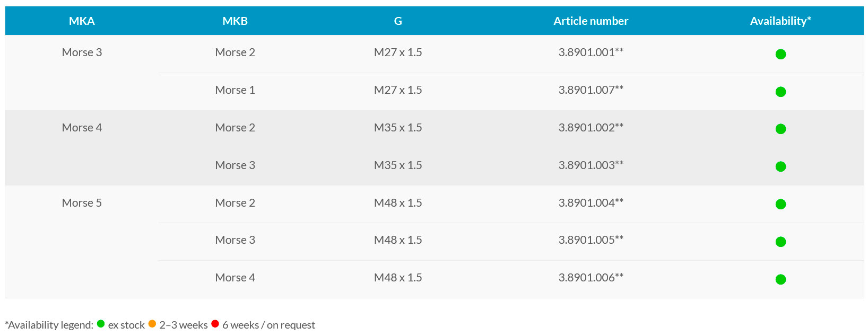Click the green availability dot for 3.8901.005
Screen dimensions: 868x336
[x=780, y=242]
